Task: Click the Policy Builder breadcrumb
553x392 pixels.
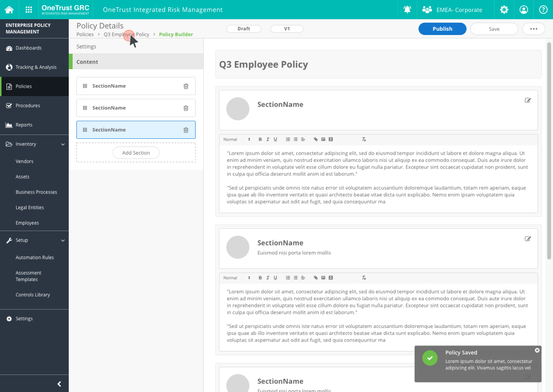Action: click(176, 34)
